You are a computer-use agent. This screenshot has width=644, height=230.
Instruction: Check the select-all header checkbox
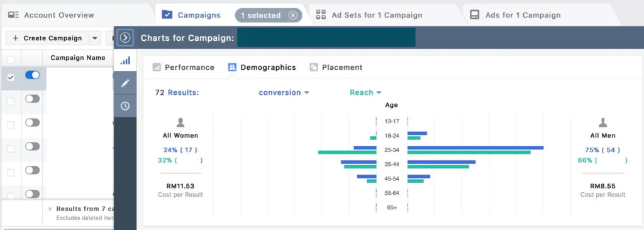(x=11, y=60)
